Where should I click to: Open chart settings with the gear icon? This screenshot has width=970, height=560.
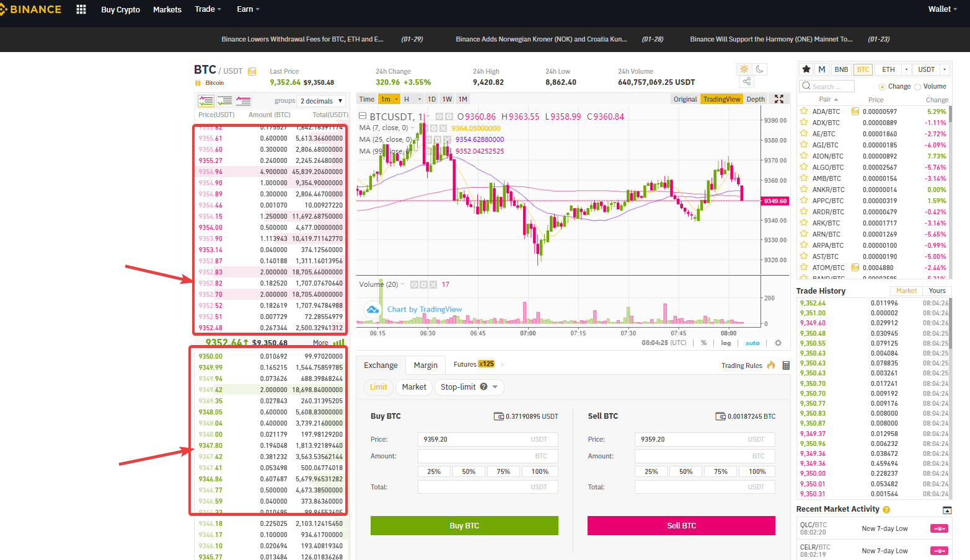[778, 343]
